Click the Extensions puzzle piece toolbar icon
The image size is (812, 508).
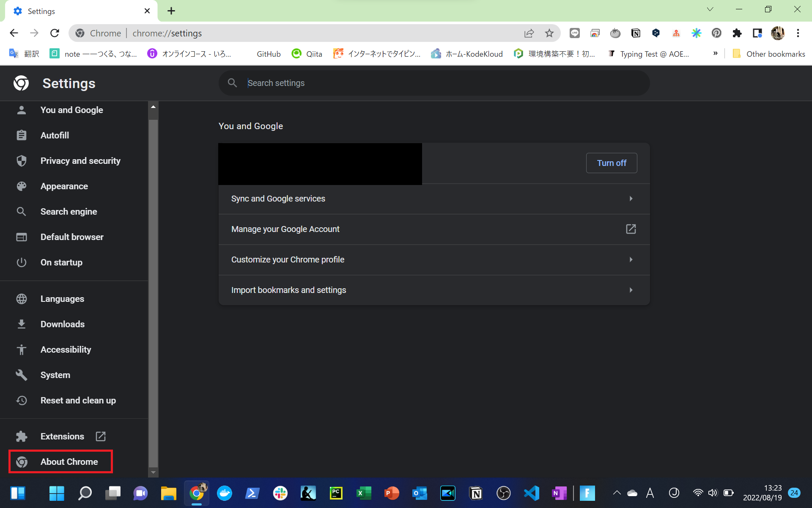coord(737,33)
